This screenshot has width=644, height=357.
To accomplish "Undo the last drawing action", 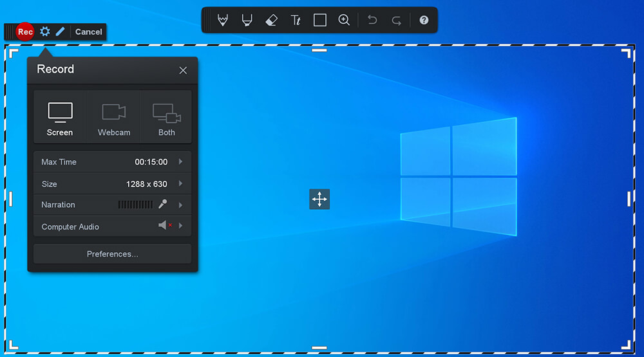I will [372, 20].
